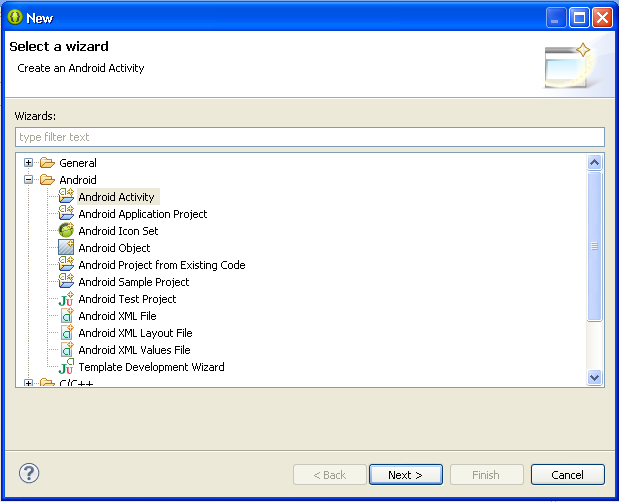619x502 pixels.
Task: Select Android XML Values File
Action: pos(134,350)
